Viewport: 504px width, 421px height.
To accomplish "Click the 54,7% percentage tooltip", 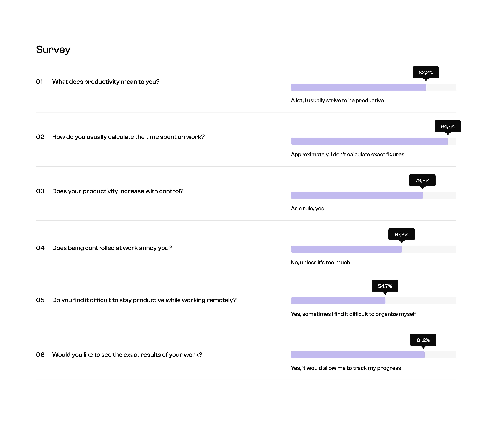I will pos(385,286).
